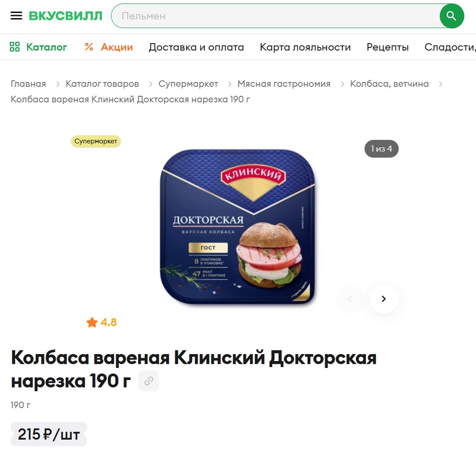This screenshot has height=453, width=476.
Task: Open Рецепты menu item
Action: tap(387, 47)
